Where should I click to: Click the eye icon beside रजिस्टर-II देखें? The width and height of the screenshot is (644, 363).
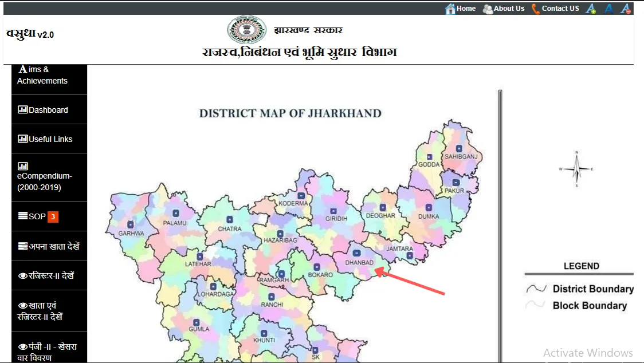click(x=23, y=275)
